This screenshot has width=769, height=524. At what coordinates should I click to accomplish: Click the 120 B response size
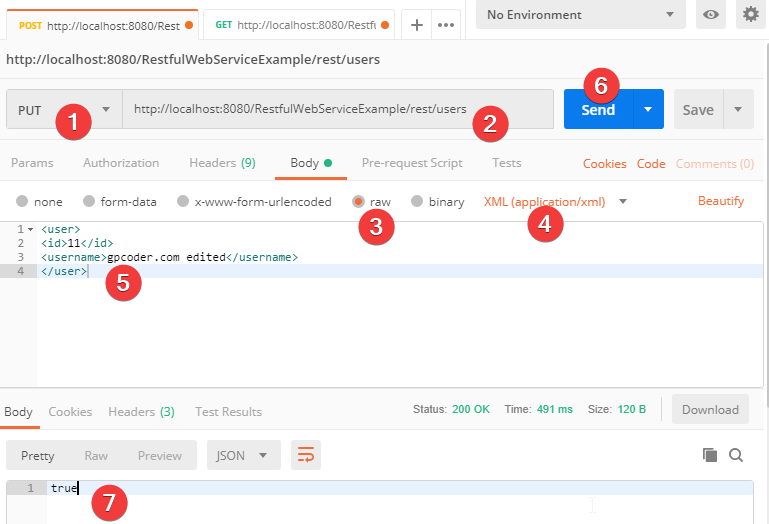click(x=632, y=409)
